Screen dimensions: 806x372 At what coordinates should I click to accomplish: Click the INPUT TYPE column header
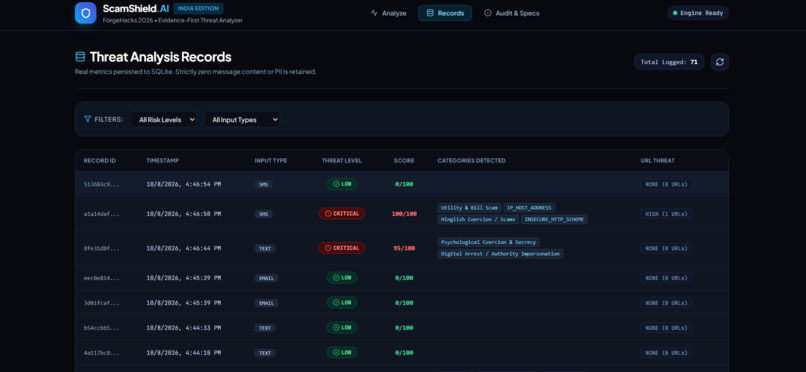pyautogui.click(x=271, y=161)
